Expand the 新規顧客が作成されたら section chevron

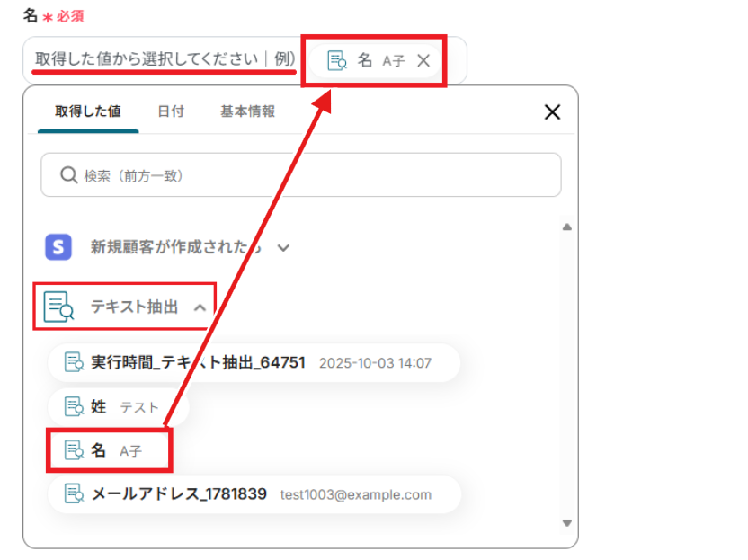283,247
